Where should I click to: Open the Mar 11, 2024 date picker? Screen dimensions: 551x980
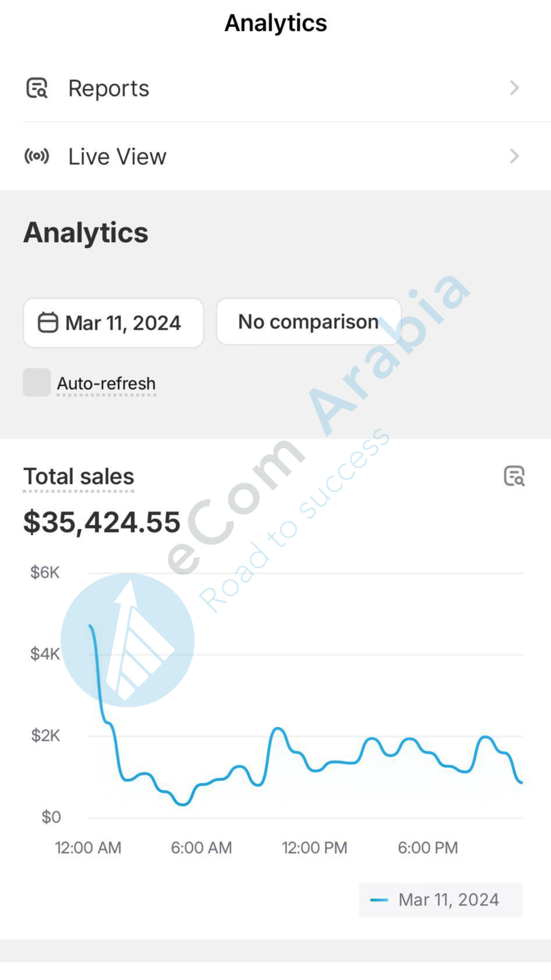point(113,323)
